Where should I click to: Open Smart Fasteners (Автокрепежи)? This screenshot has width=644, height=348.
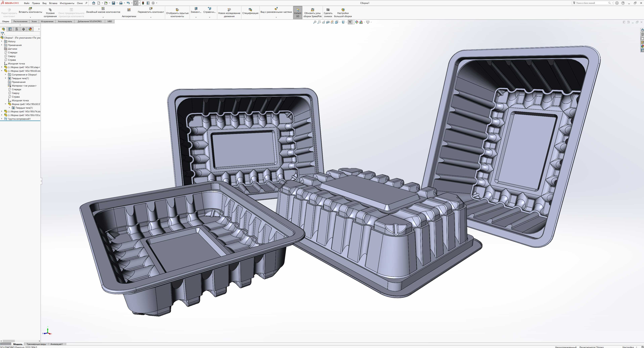pos(129,13)
